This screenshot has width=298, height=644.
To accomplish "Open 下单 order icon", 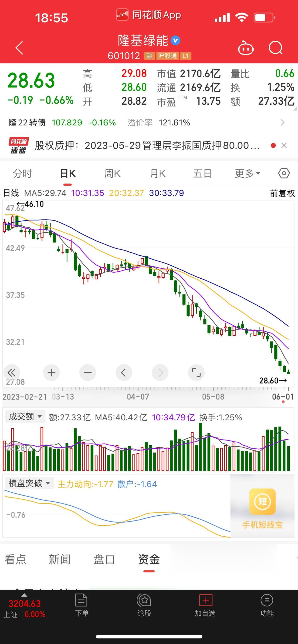I will coord(81,600).
